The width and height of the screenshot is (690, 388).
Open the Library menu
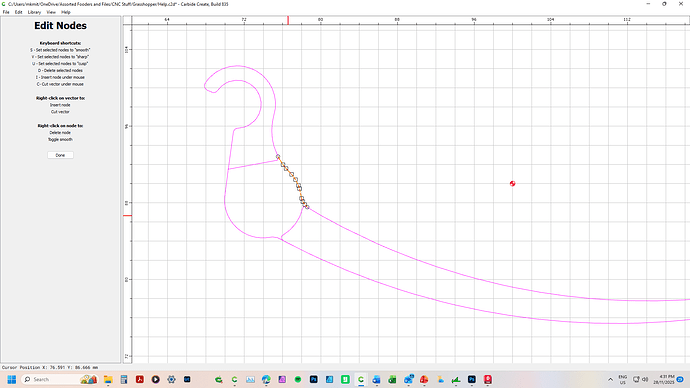(34, 12)
